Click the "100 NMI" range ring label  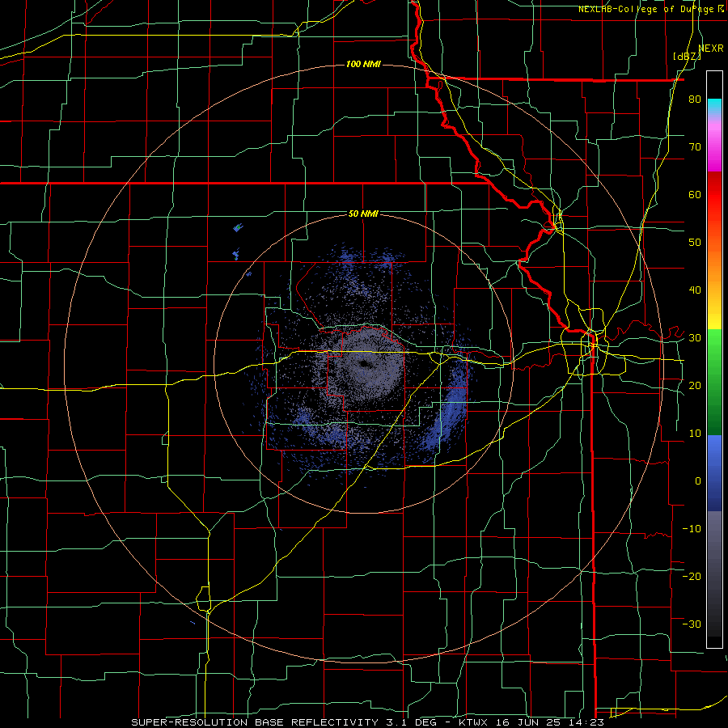click(x=363, y=64)
